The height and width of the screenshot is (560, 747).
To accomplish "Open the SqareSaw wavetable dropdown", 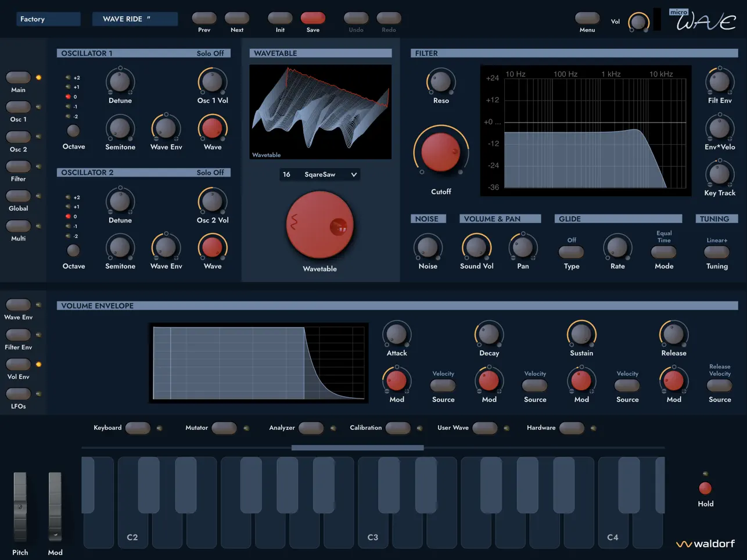I will [x=320, y=174].
